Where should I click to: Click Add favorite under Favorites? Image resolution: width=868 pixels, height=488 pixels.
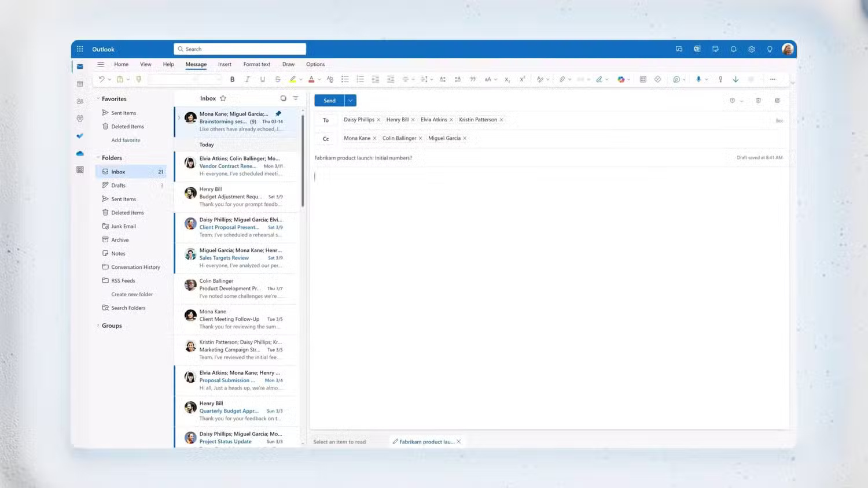point(125,140)
